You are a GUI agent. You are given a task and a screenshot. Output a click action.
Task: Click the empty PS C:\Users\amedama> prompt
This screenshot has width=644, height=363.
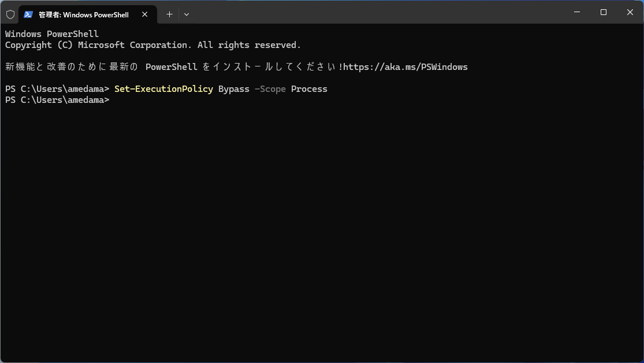[x=57, y=101]
